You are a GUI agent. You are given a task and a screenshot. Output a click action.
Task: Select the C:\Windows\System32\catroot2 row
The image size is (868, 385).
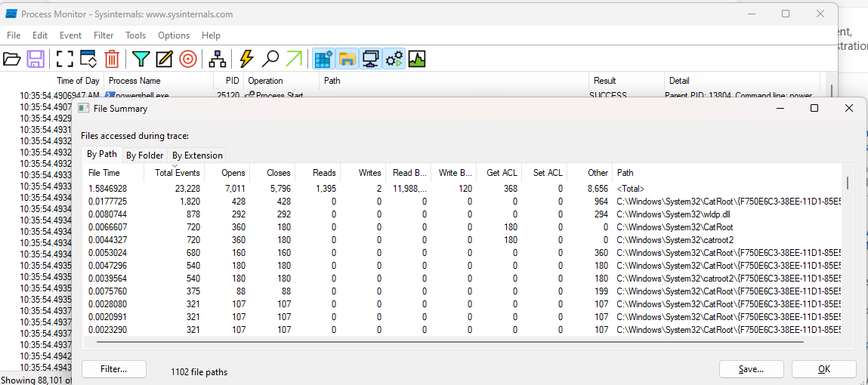pyautogui.click(x=462, y=239)
